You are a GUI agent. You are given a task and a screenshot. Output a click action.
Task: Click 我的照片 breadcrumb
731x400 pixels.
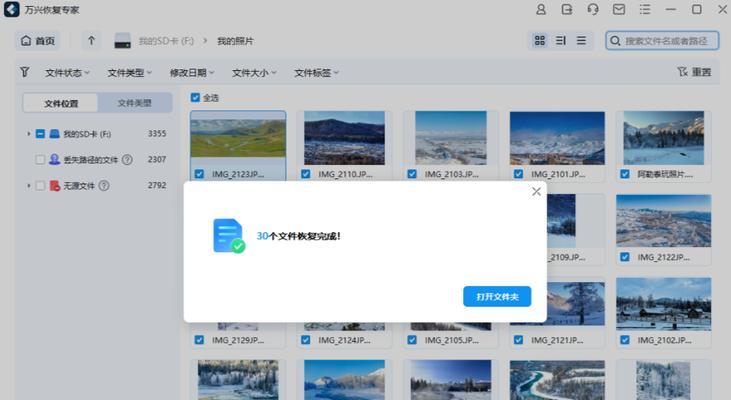(x=235, y=41)
